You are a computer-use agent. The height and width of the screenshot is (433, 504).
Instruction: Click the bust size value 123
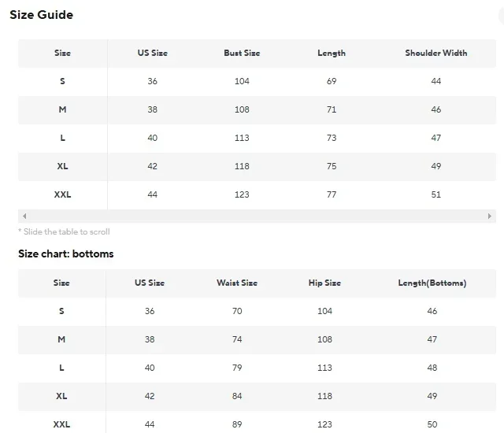pyautogui.click(x=242, y=194)
